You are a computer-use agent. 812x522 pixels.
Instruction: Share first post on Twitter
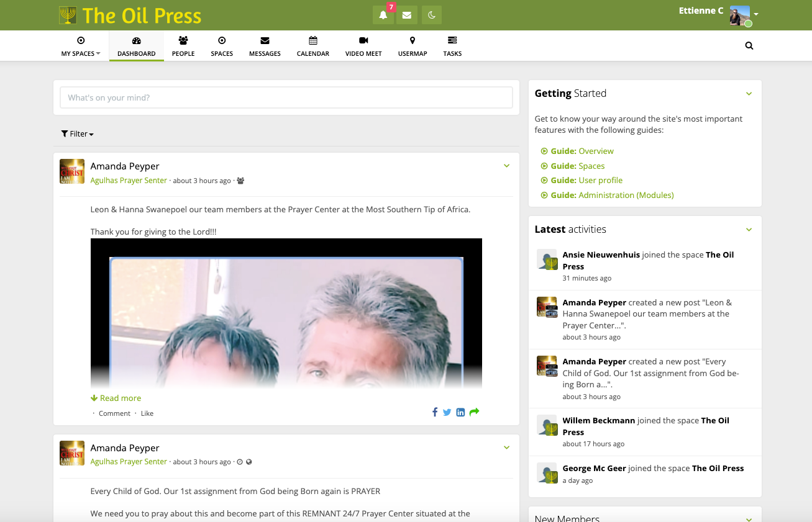pyautogui.click(x=447, y=412)
